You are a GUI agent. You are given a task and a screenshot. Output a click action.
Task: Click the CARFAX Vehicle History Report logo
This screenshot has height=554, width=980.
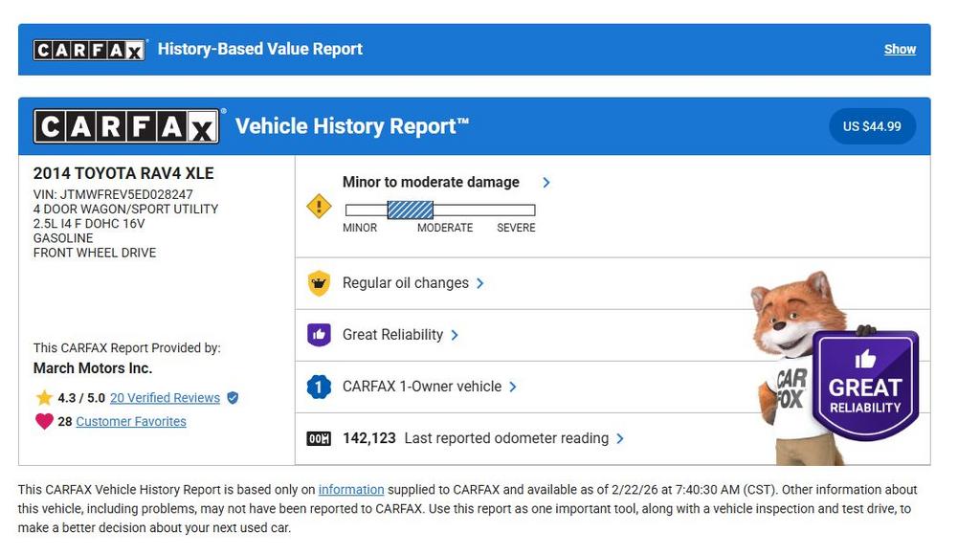[x=126, y=126]
